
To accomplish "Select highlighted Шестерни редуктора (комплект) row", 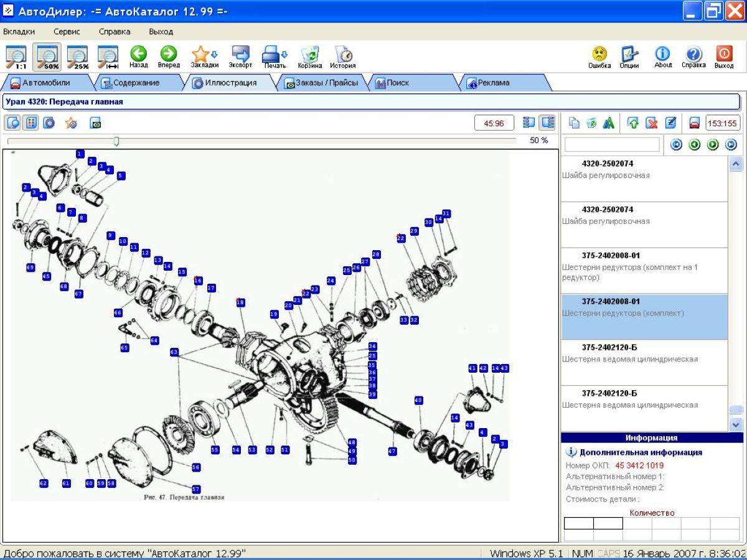I will click(644, 317).
